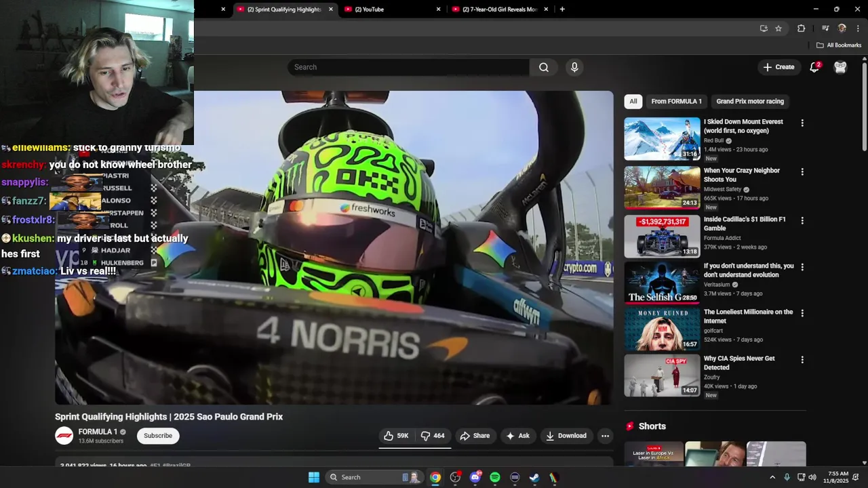The image size is (868, 488).
Task: Click video title Sprint Qualifying Highlights text
Action: click(x=169, y=417)
